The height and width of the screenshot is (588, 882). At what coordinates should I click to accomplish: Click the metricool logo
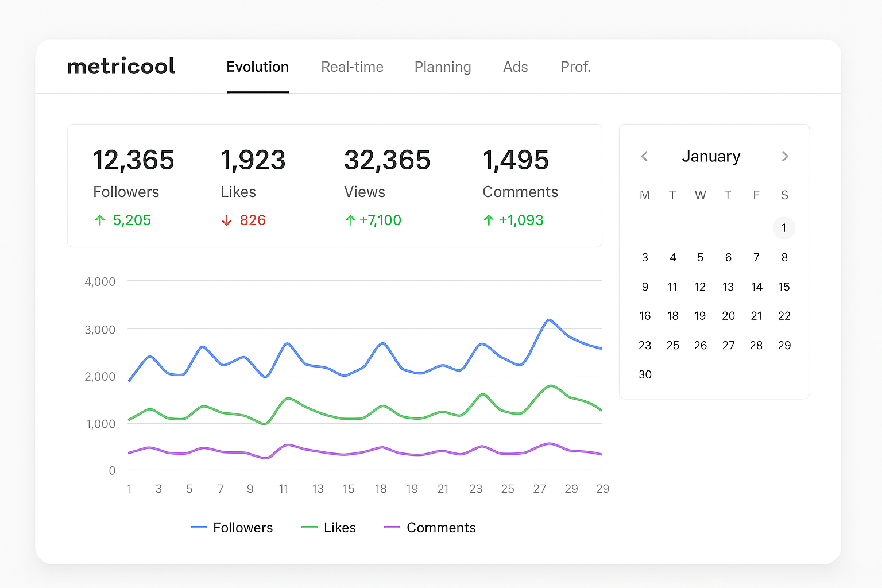click(121, 67)
